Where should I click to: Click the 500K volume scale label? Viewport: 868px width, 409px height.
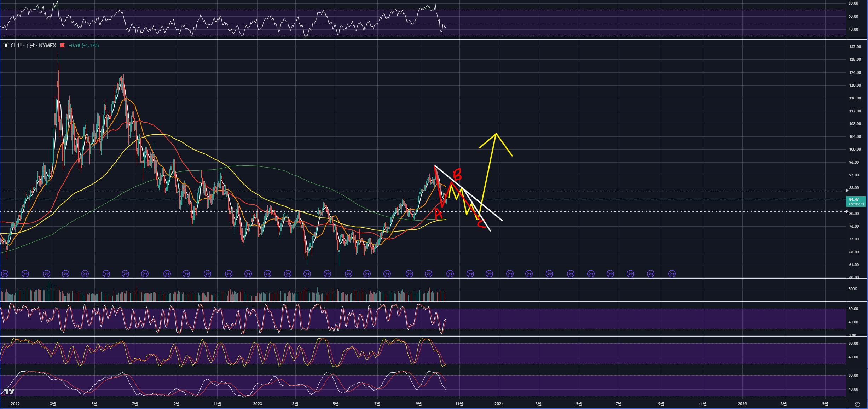pos(852,289)
